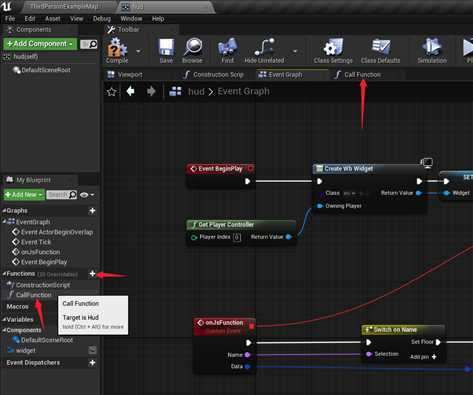Toggle the Hide Unrelated icon
Viewport: 473px width, 395px height.
pos(264,51)
